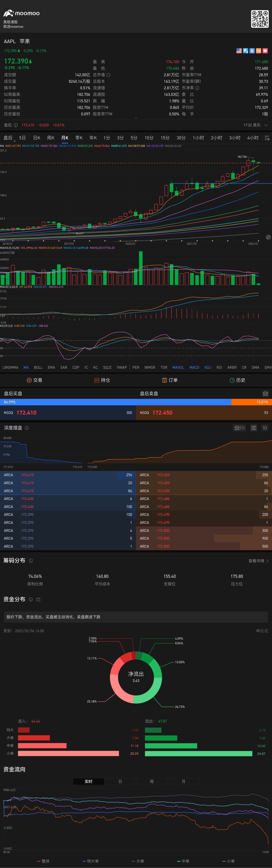Toggle the MACD indicator
Image resolution: width=272 pixels, height=868 pixels.
(194, 367)
